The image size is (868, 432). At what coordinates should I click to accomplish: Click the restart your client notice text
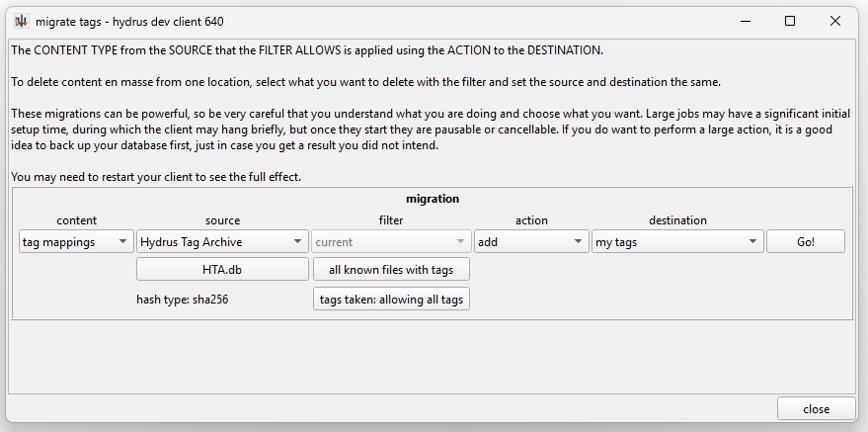[156, 177]
